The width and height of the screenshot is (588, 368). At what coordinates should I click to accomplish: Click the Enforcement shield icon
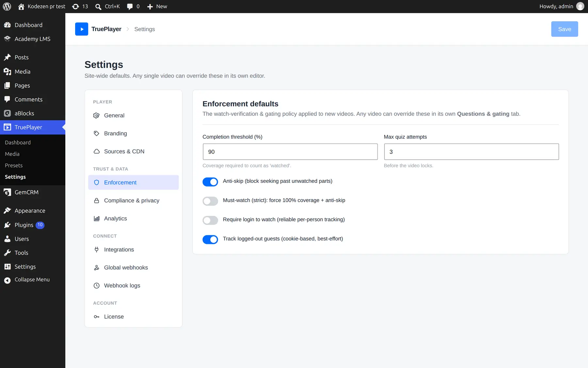96,183
